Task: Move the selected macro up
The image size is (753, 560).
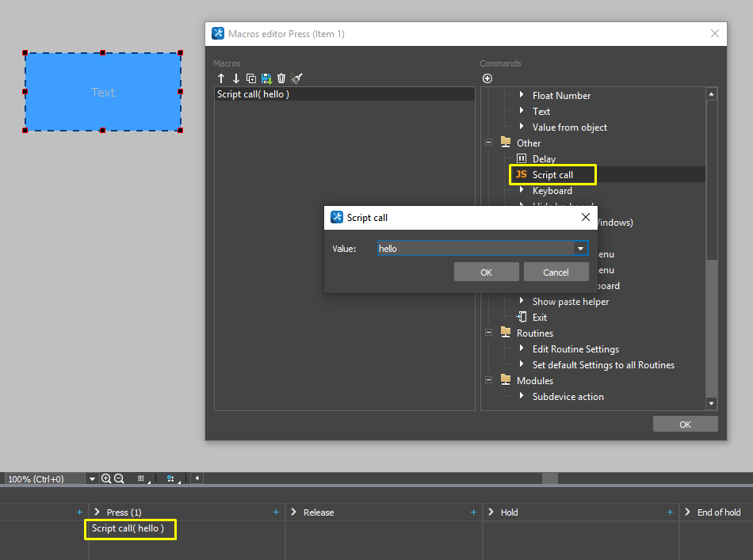Action: coord(220,78)
